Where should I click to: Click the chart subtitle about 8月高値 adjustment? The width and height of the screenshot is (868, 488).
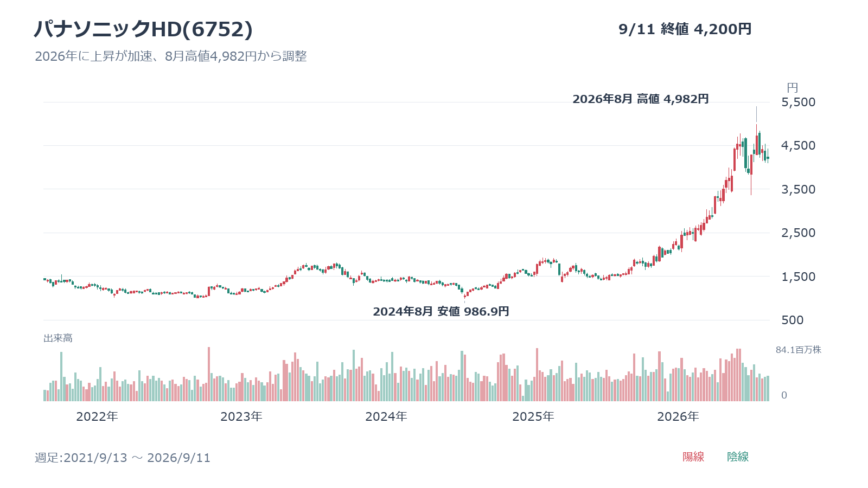171,56
